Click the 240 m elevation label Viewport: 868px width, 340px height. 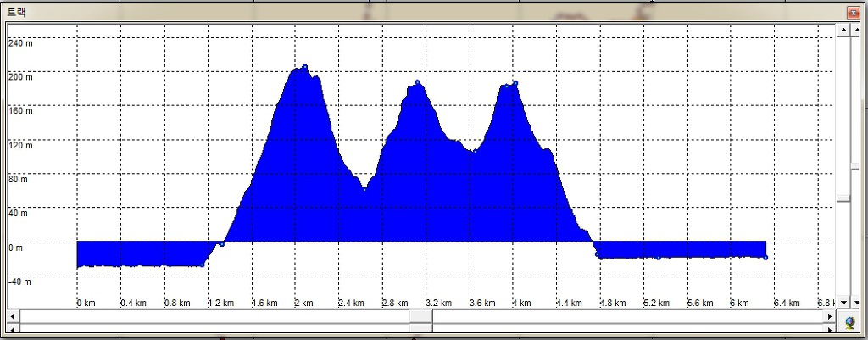(x=20, y=42)
